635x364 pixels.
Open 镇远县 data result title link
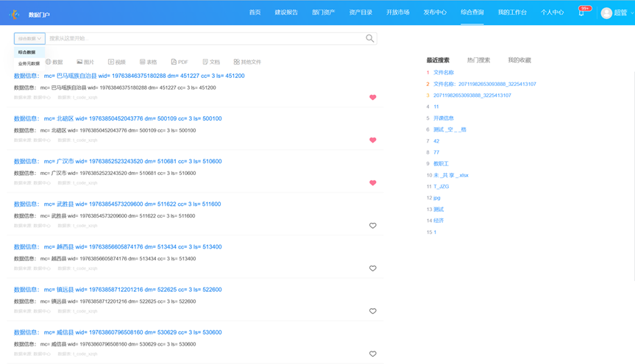pyautogui.click(x=118, y=290)
